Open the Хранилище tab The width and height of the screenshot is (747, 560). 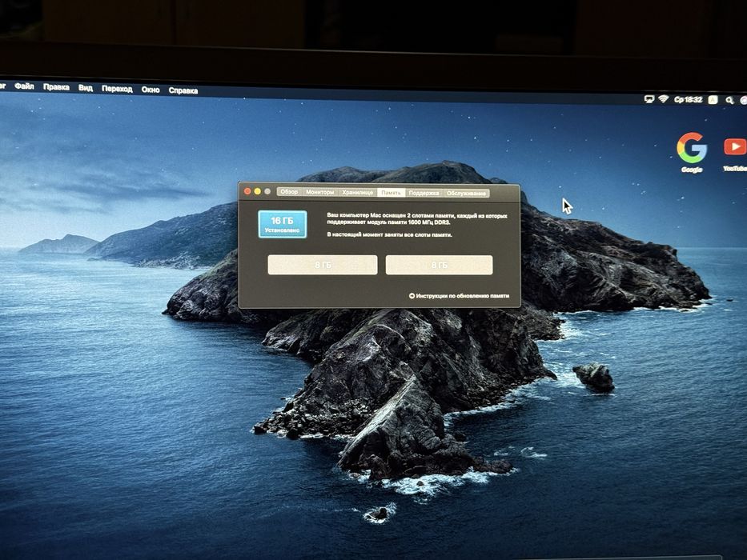tap(357, 192)
